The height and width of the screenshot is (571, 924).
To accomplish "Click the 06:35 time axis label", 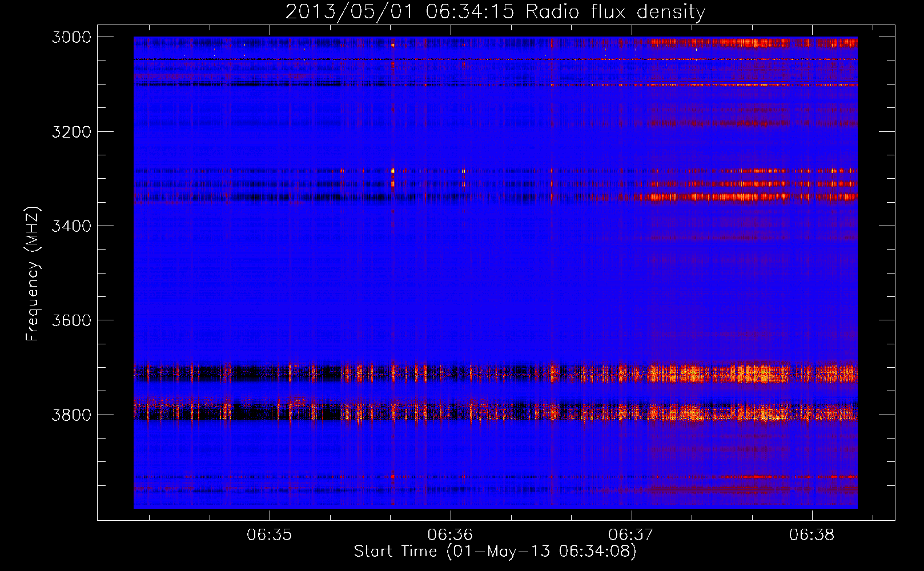I will pyautogui.click(x=269, y=534).
